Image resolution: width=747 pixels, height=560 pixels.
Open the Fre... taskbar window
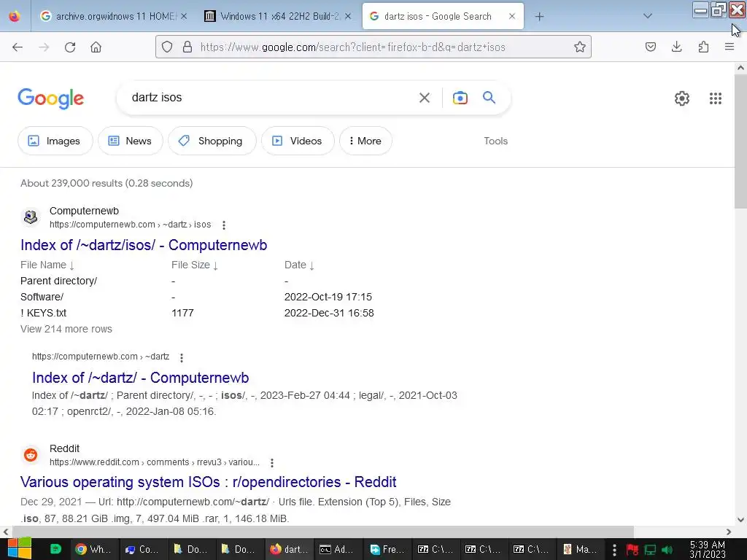(387, 549)
